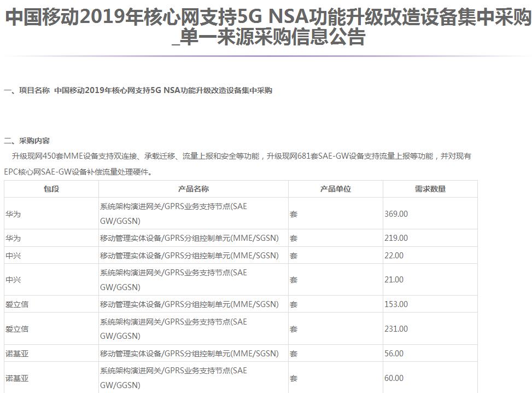Click the '二、采购内容' section heading

[27, 141]
